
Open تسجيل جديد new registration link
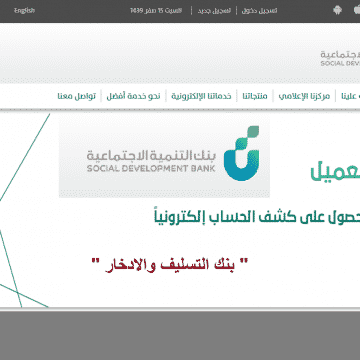214,11
